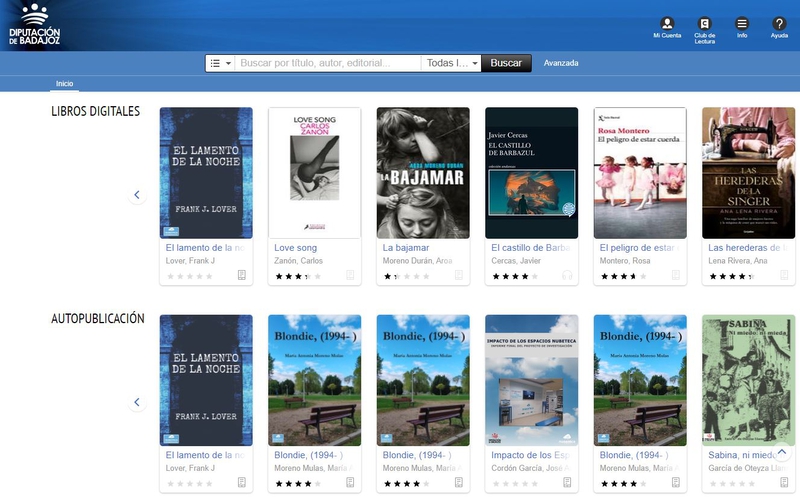Open the Avanzada advanced search link
This screenshot has width=800, height=501.
pos(561,63)
